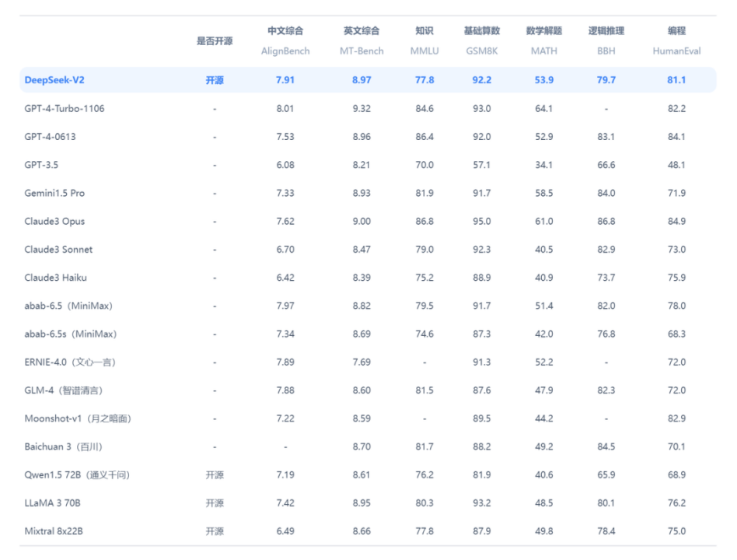Select the 开源 tag in Mixtral 8x22B row
Viewport: 737px width, 560px height.
click(215, 531)
